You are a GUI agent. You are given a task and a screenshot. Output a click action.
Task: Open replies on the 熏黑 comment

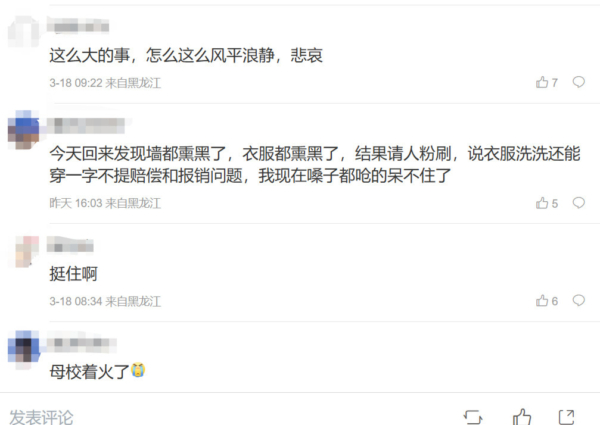[x=579, y=203]
